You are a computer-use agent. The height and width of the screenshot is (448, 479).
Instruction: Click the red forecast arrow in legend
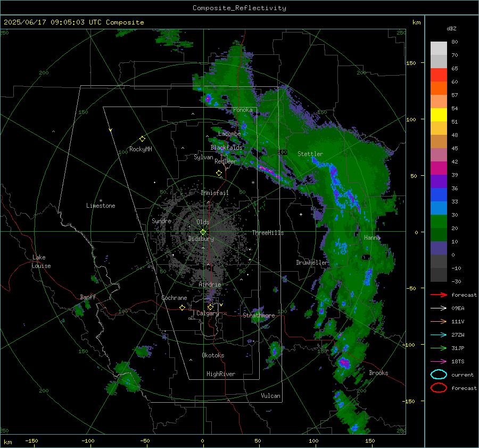coord(439,295)
